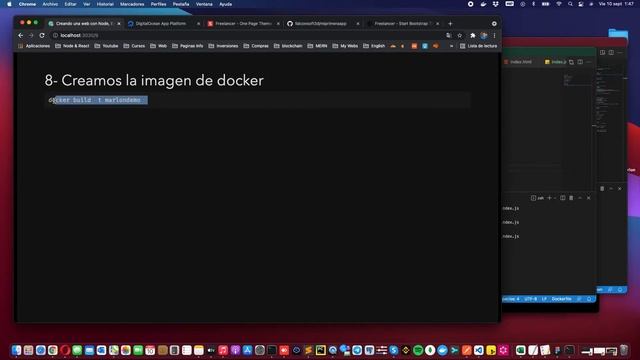Open the MERN bookmarks folder
The height and width of the screenshot is (360, 640).
coord(317,46)
